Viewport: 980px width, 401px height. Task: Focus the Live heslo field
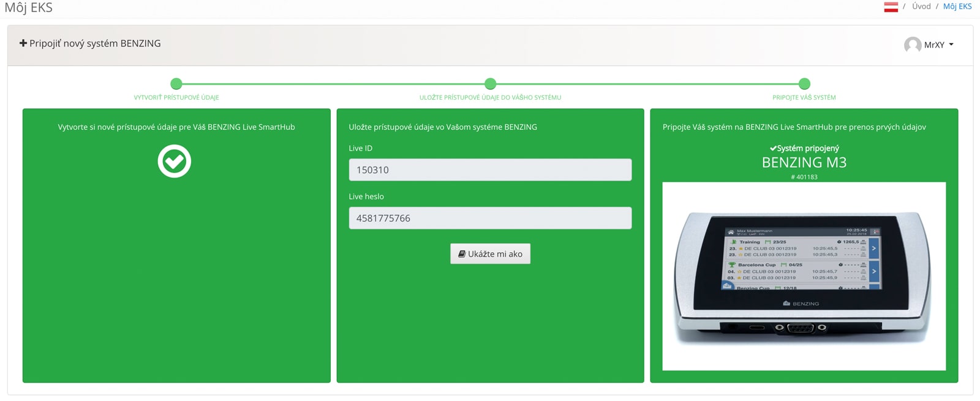[490, 218]
